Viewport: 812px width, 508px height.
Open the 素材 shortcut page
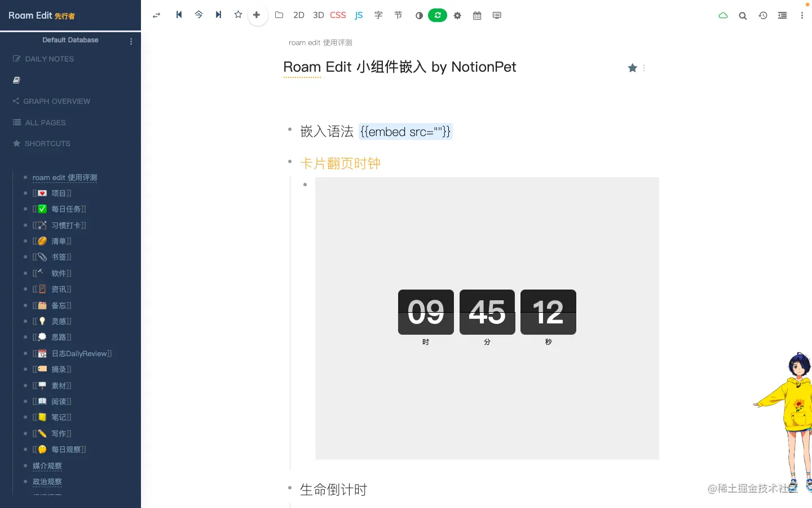[52, 386]
